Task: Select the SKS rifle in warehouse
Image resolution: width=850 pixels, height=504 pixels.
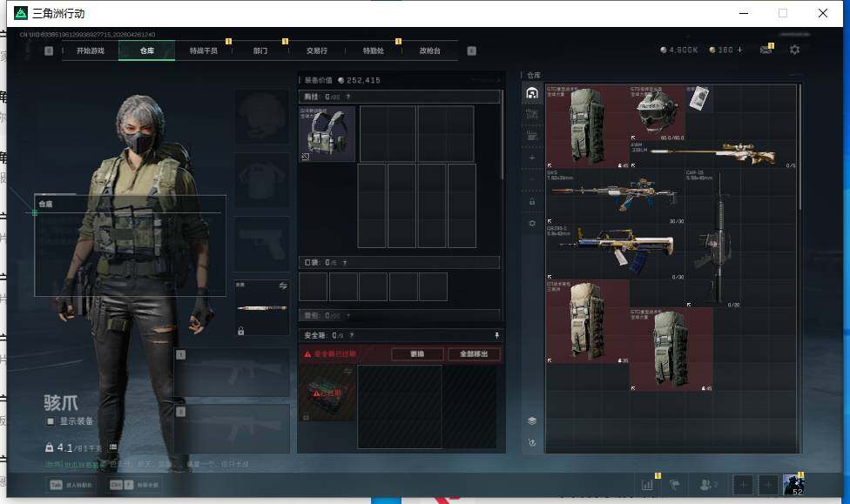Action: coord(615,196)
